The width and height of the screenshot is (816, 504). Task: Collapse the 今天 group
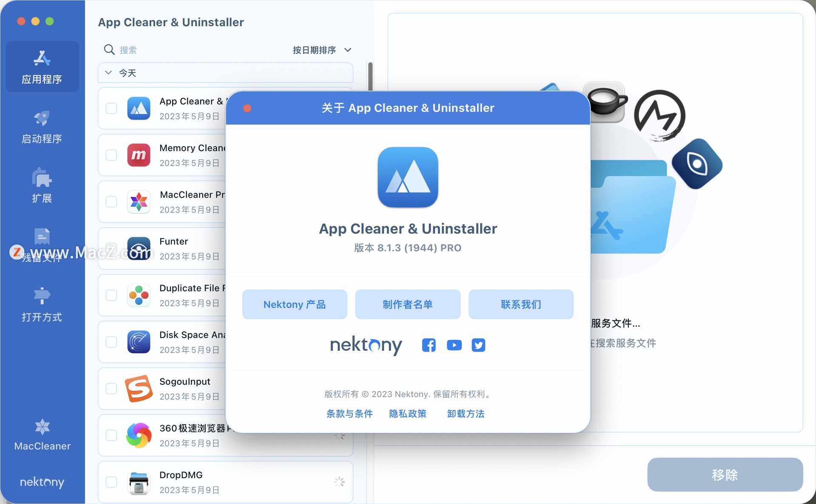tap(108, 72)
